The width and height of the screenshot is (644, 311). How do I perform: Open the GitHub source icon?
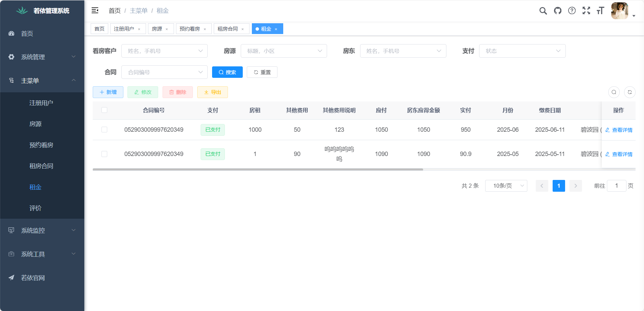pos(558,11)
